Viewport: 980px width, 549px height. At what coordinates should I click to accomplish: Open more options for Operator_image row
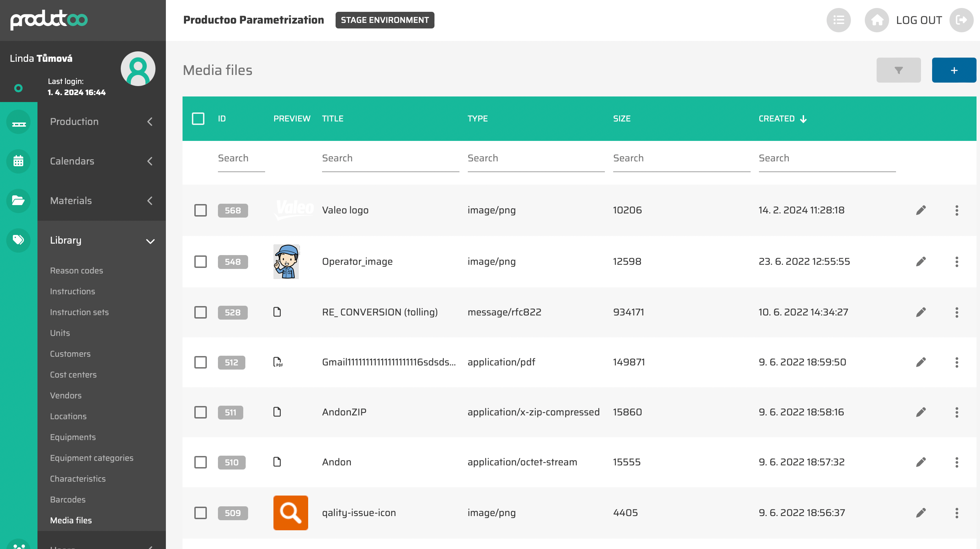point(956,262)
